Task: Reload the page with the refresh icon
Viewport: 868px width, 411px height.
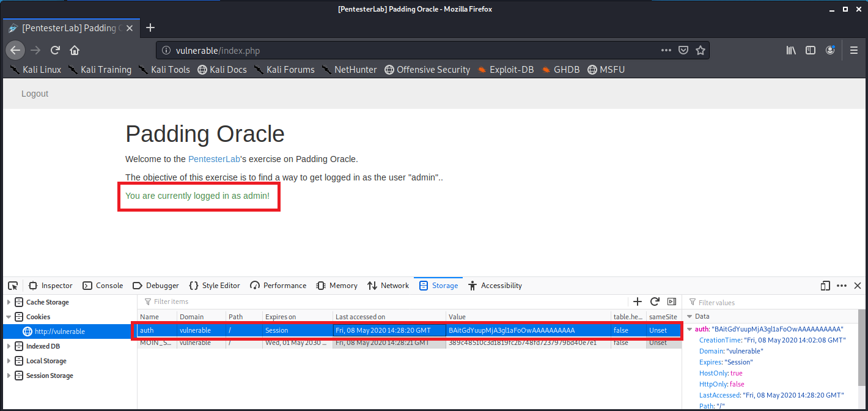Action: click(x=55, y=50)
